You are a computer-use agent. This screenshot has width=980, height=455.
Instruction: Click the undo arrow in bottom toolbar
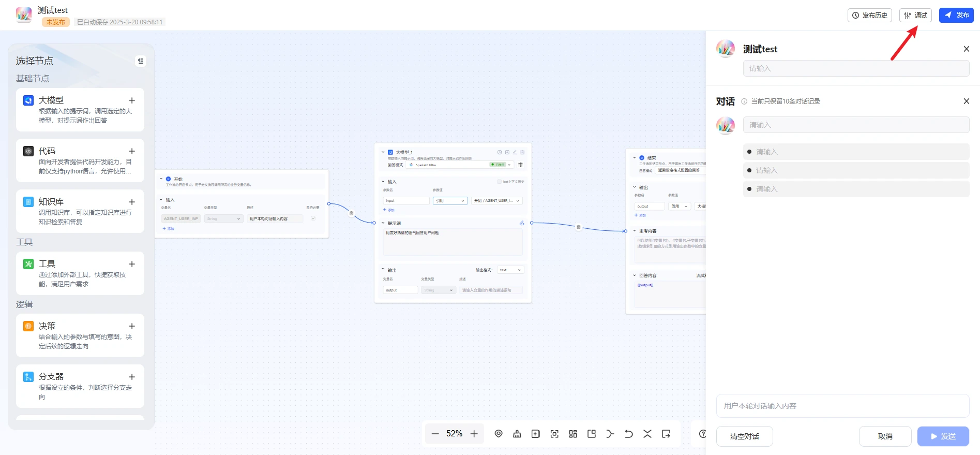(x=628, y=434)
